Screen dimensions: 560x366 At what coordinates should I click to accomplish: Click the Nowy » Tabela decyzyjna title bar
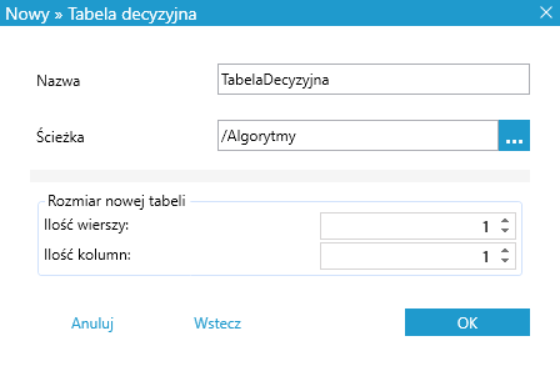pyautogui.click(x=280, y=13)
